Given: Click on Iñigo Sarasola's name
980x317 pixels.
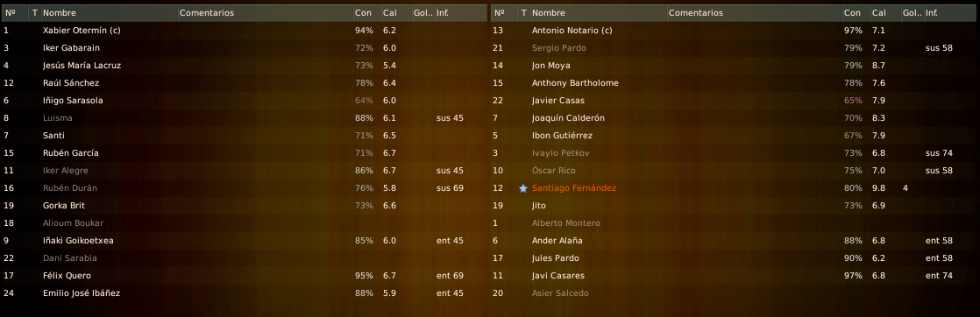Looking at the screenshot, I should 73,101.
